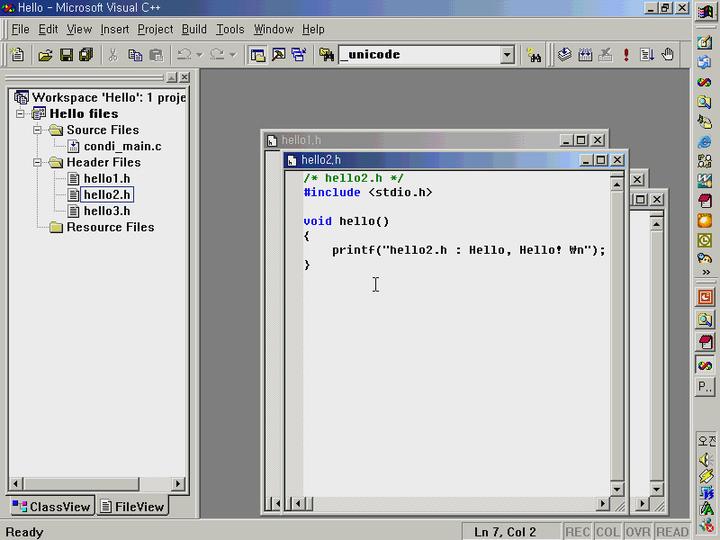
Task: Select hello2.h in the file tree
Action: coord(107,195)
